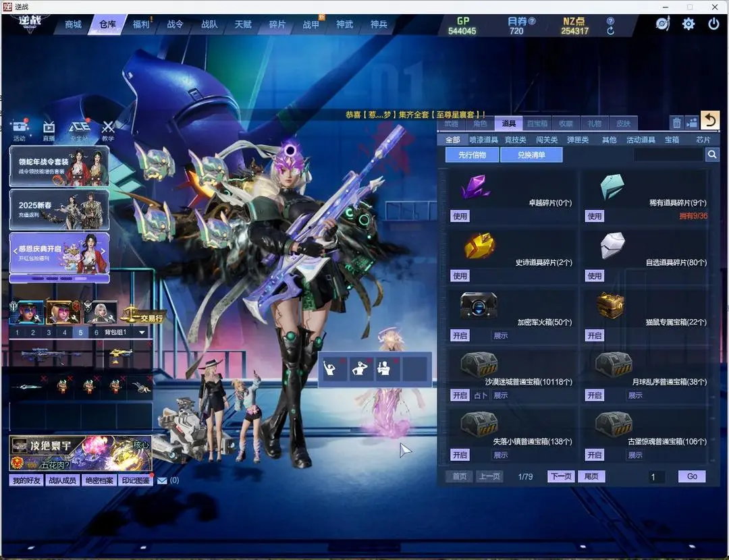The height and width of the screenshot is (560, 729).
Task: Click 展示 for 加密军火箱
Action: (x=500, y=335)
